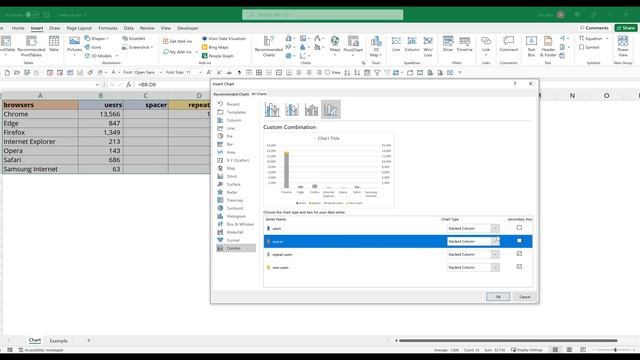
Task: Open the Page Layout ribbon tab
Action: click(x=79, y=28)
